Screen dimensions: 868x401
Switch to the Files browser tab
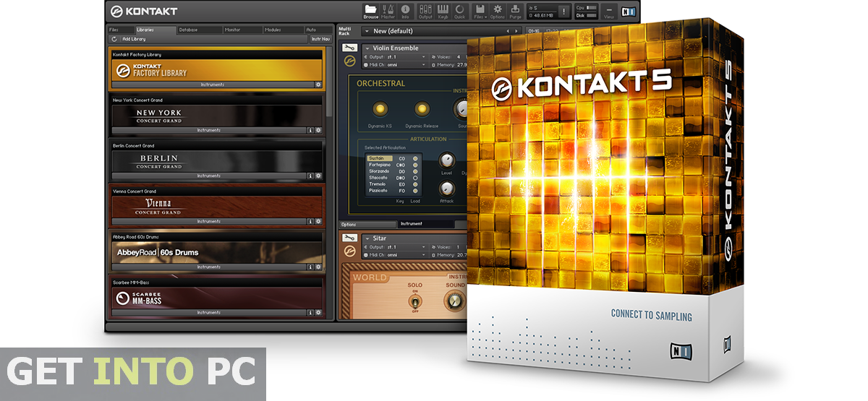(120, 30)
